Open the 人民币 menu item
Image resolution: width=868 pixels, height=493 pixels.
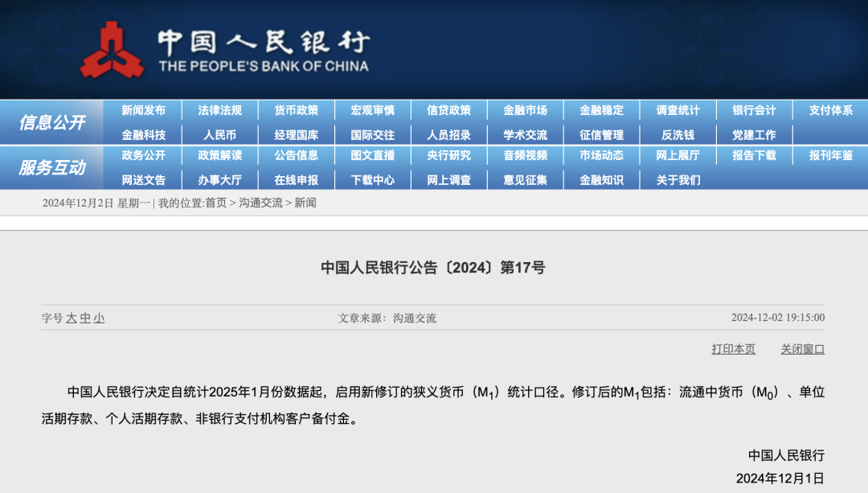pos(219,134)
